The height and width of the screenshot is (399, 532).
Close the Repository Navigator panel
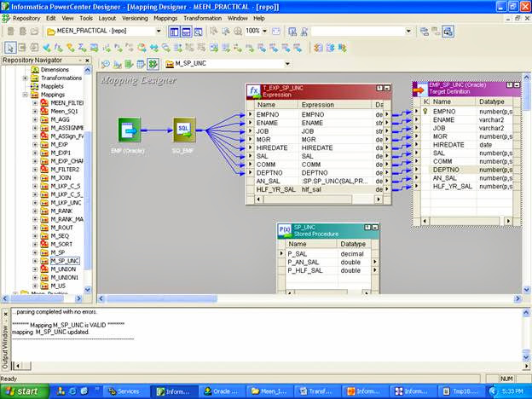pyautogui.click(x=87, y=61)
